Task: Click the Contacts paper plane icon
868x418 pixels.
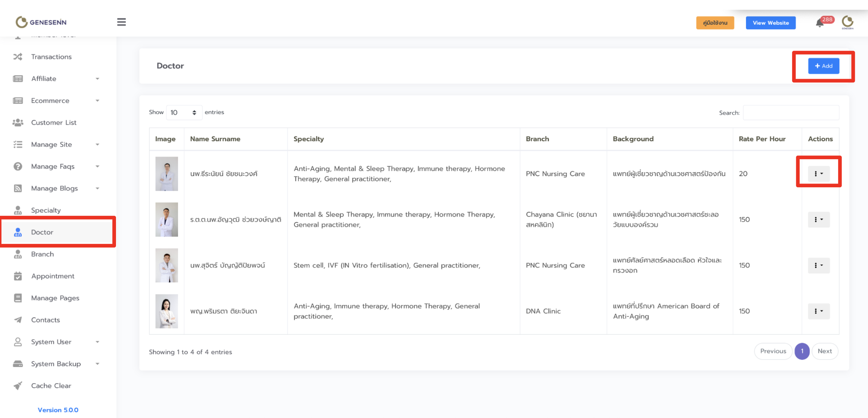Action: click(18, 320)
